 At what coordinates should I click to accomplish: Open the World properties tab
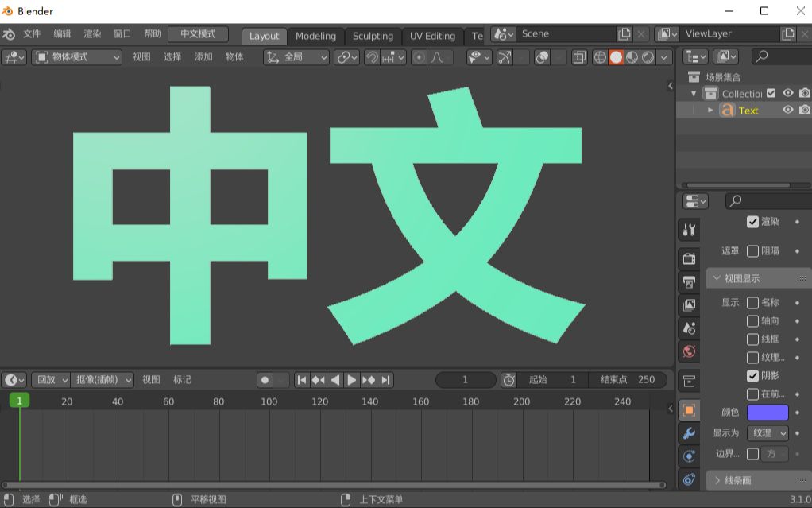pos(688,351)
